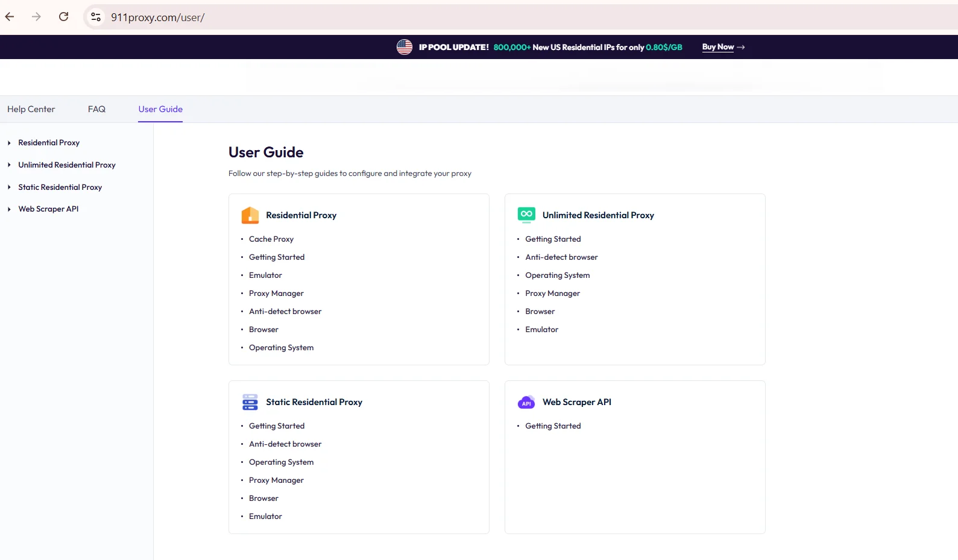Open Emulator guide under Unlimited Residential Proxy
Screen dimensions: 958x560
click(x=541, y=330)
